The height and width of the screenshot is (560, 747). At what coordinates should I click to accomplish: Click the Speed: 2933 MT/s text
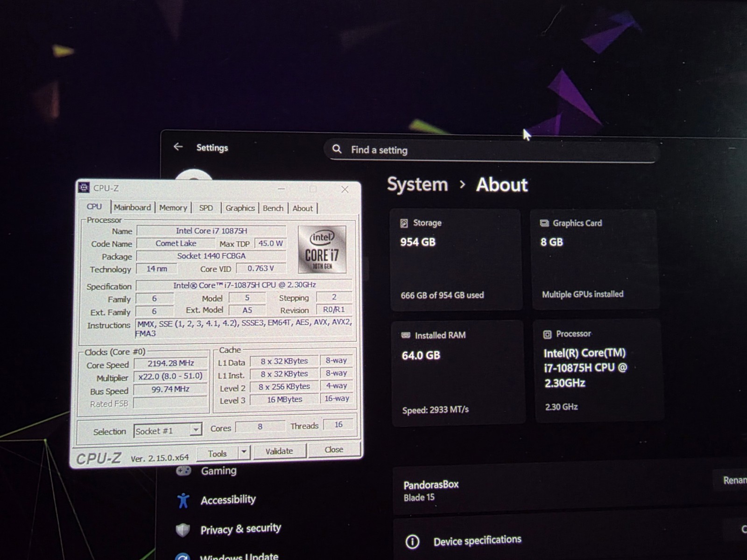click(435, 410)
